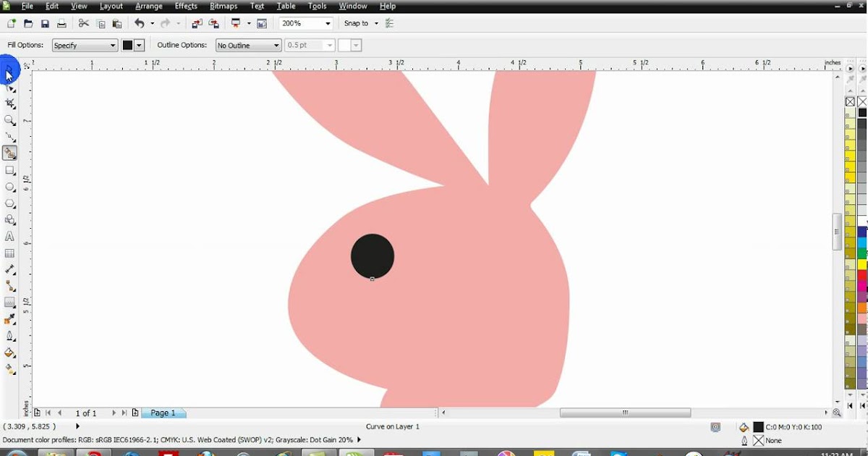Open the Application Launcher
This screenshot has height=456, width=868.
pyautogui.click(x=236, y=24)
